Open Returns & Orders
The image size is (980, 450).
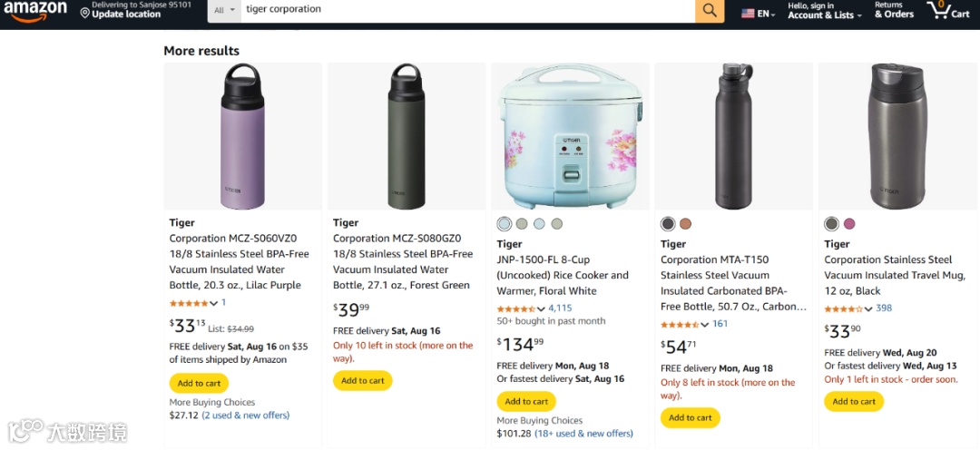click(894, 10)
